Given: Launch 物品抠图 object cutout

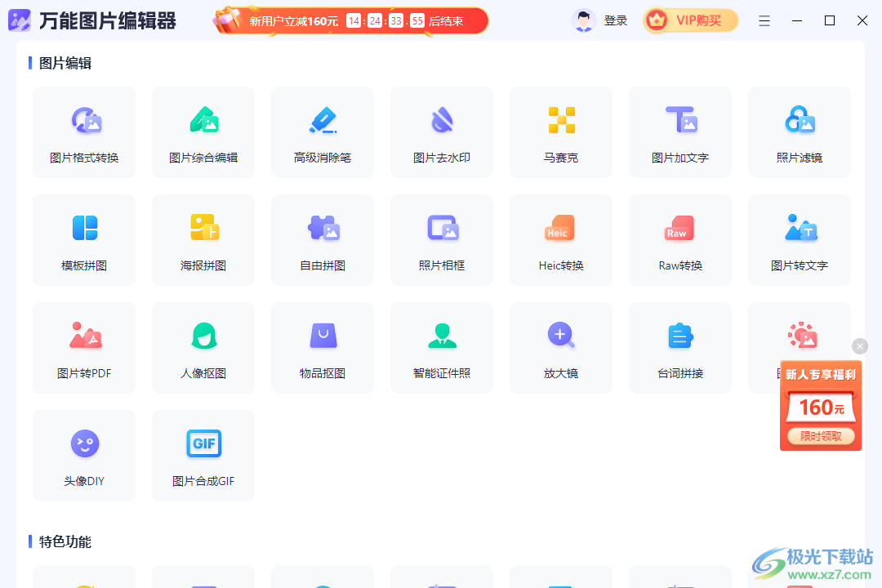Looking at the screenshot, I should 323,348.
